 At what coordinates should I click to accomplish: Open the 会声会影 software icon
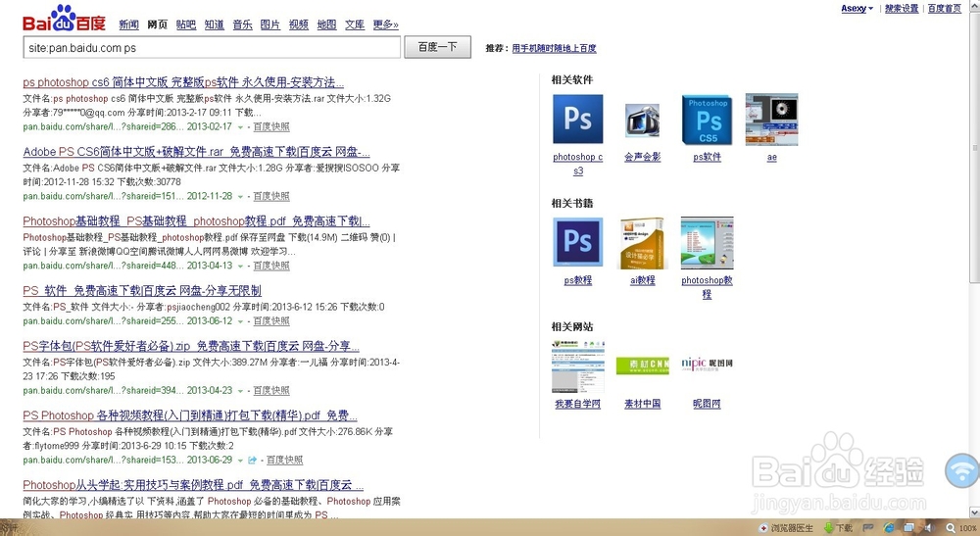[x=642, y=121]
